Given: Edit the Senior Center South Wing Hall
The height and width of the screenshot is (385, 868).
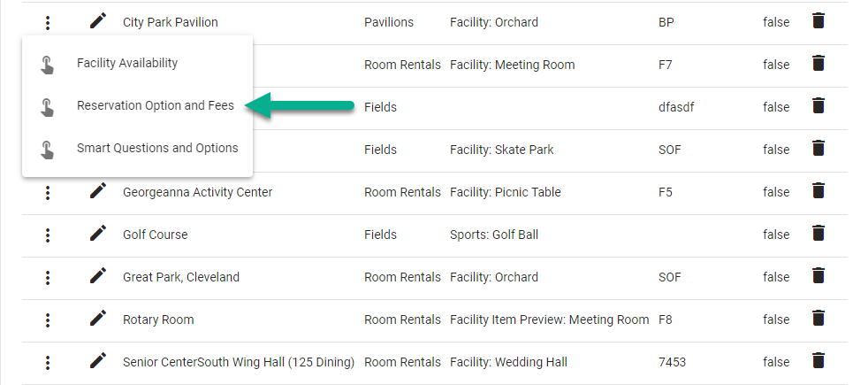Looking at the screenshot, I should click(98, 361).
